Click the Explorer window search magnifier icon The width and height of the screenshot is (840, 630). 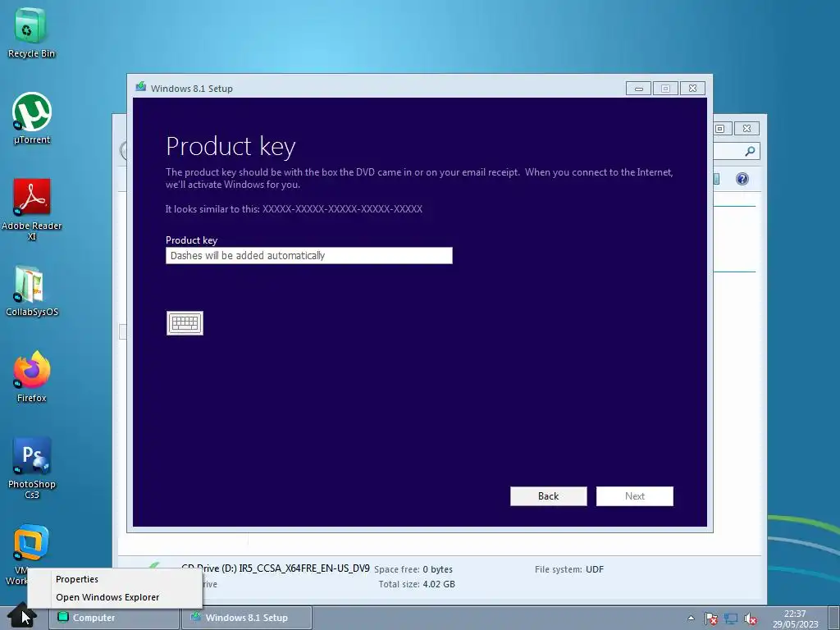pyautogui.click(x=750, y=152)
